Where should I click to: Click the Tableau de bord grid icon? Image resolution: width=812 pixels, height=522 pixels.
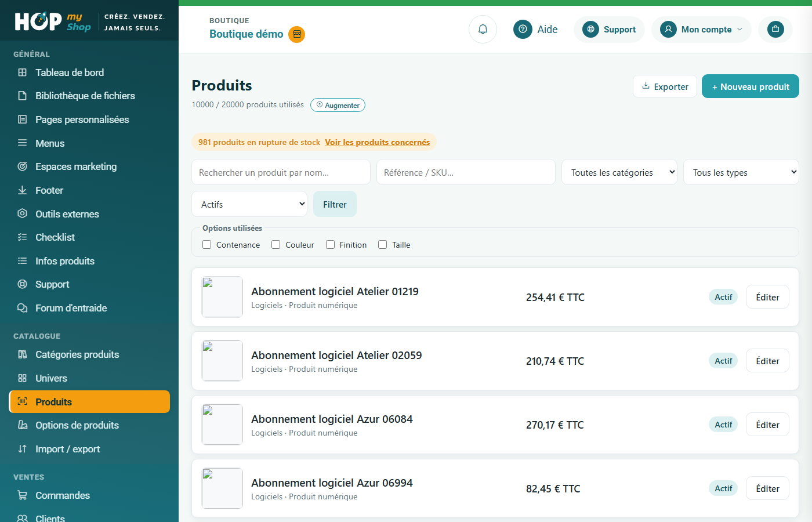23,72
